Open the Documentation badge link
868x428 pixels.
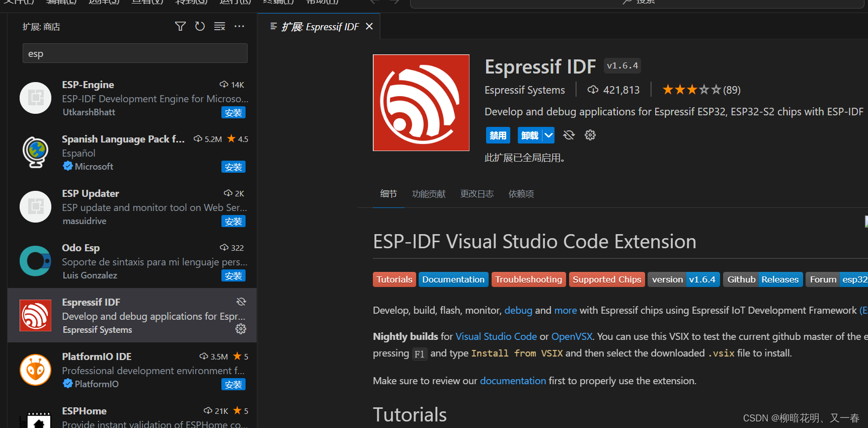click(x=453, y=279)
